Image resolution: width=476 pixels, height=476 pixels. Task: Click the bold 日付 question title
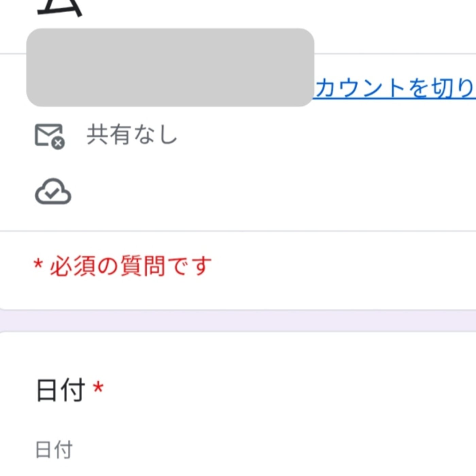61,390
